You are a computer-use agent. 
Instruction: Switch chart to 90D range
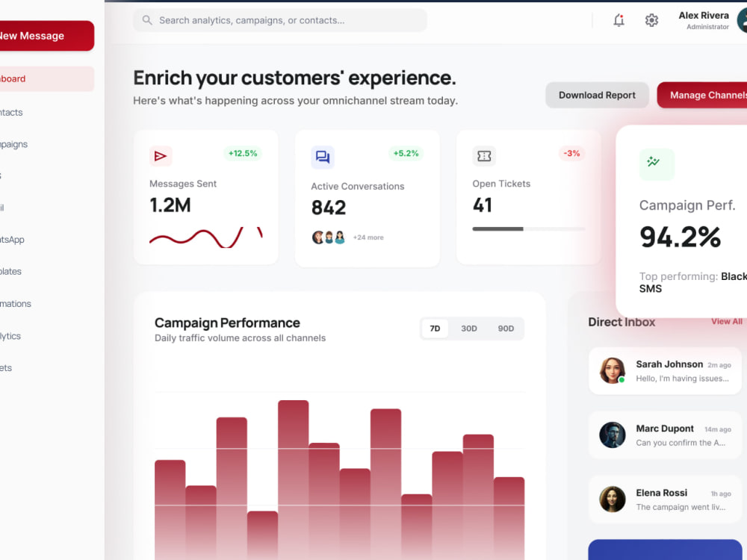click(506, 329)
